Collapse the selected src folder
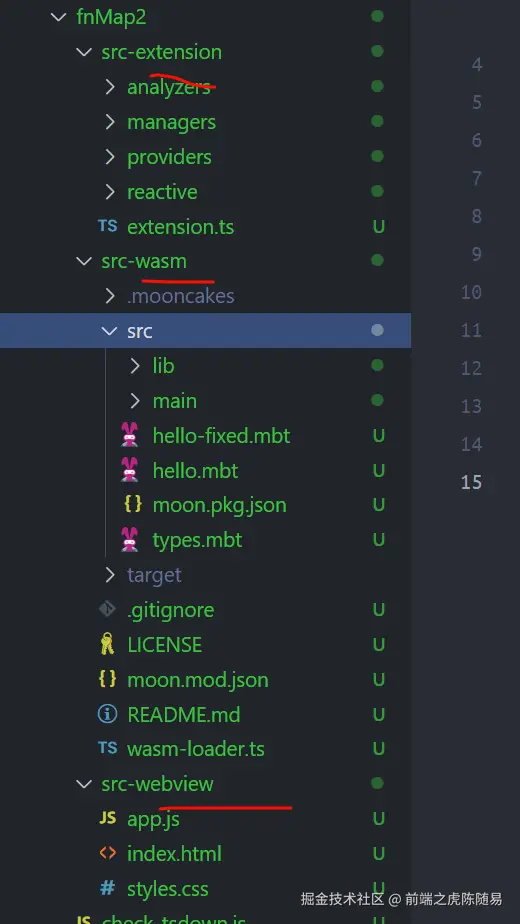 pos(110,331)
